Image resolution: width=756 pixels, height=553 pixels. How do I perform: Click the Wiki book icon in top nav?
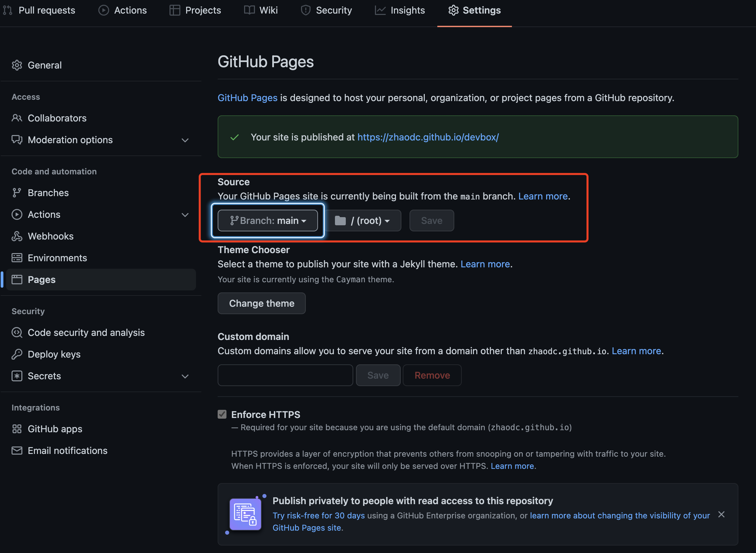point(249,10)
